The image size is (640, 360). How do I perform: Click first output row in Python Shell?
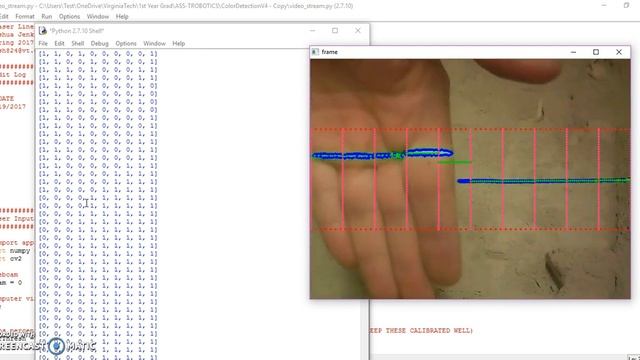tap(98, 54)
